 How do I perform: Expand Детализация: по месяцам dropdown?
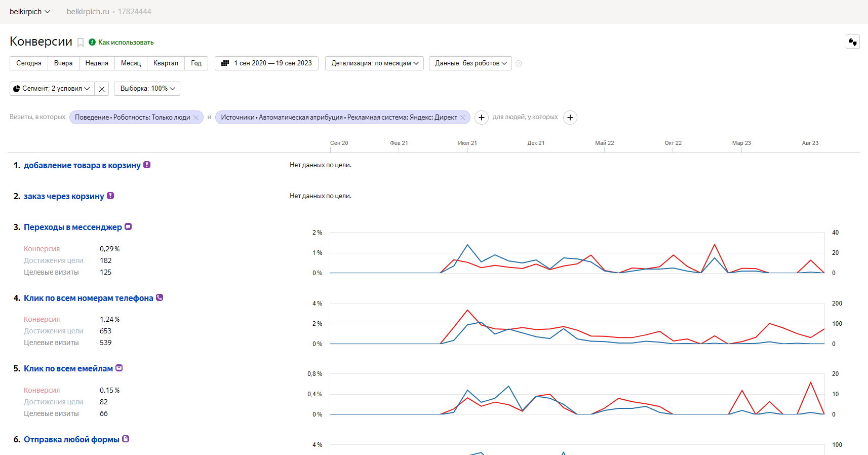(374, 63)
